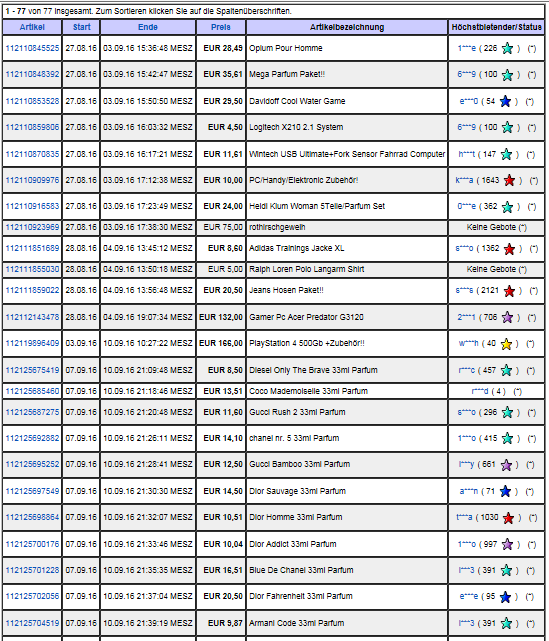This screenshot has height=641, width=549.
Task: Open article number 112125692882
Action: tap(32, 438)
